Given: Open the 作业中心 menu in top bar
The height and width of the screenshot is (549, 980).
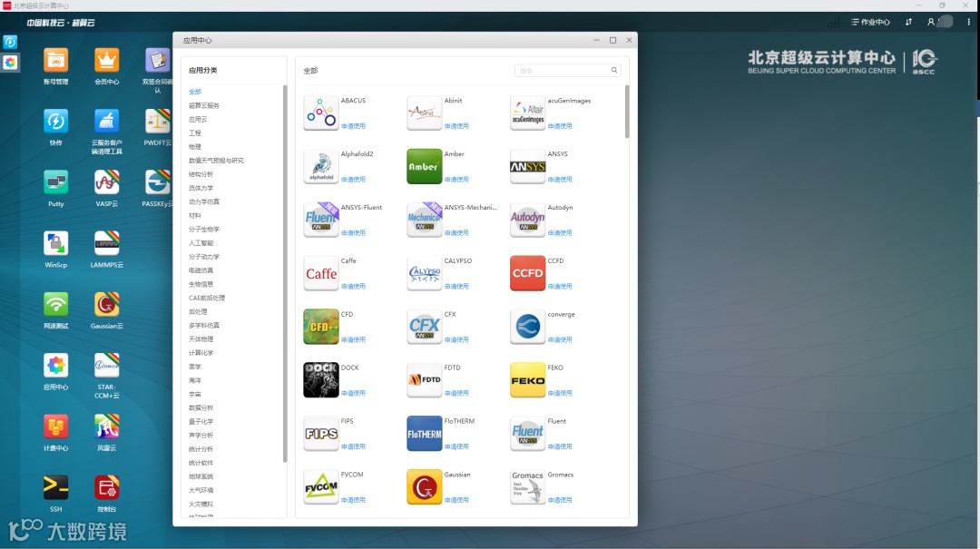Looking at the screenshot, I should 870,22.
